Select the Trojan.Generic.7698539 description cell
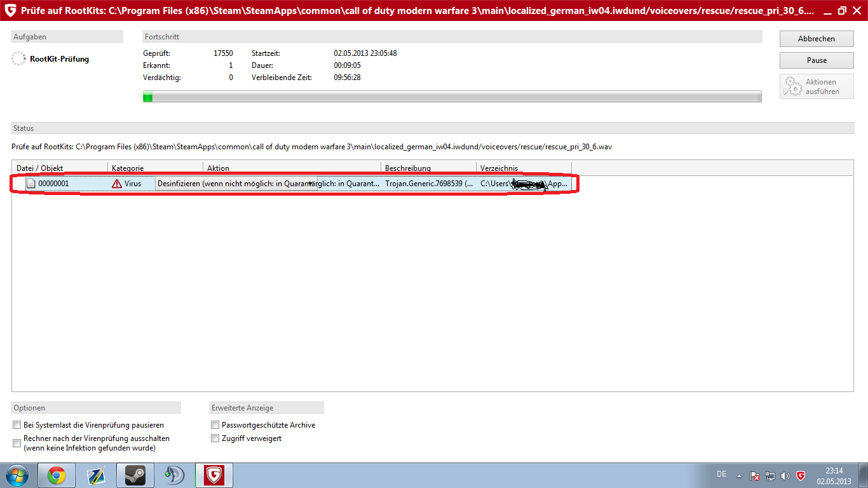Viewport: 868px width, 488px height. pyautogui.click(x=428, y=184)
